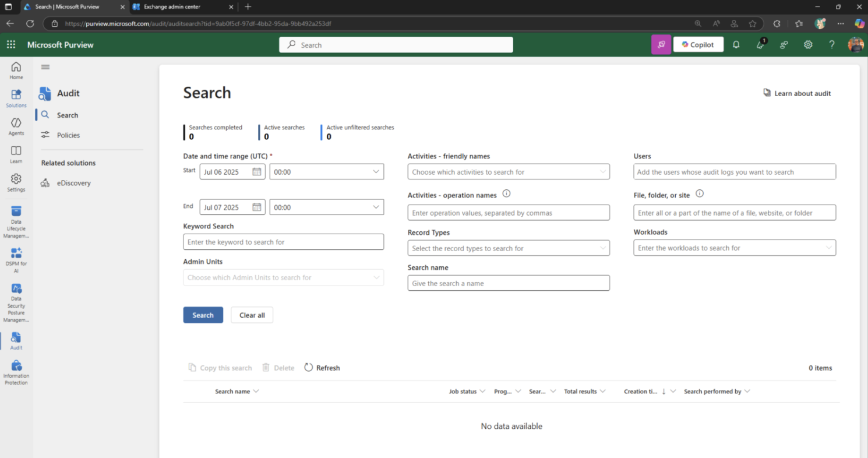The image size is (868, 458).
Task: Open Data Lifecycle Management solution
Action: click(x=16, y=222)
